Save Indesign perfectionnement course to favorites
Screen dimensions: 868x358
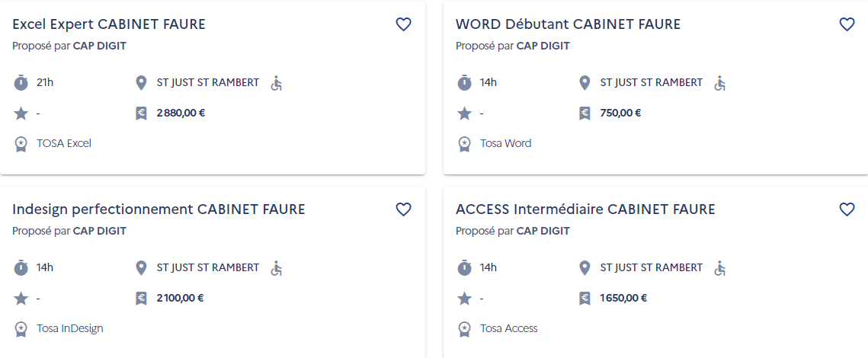404,209
